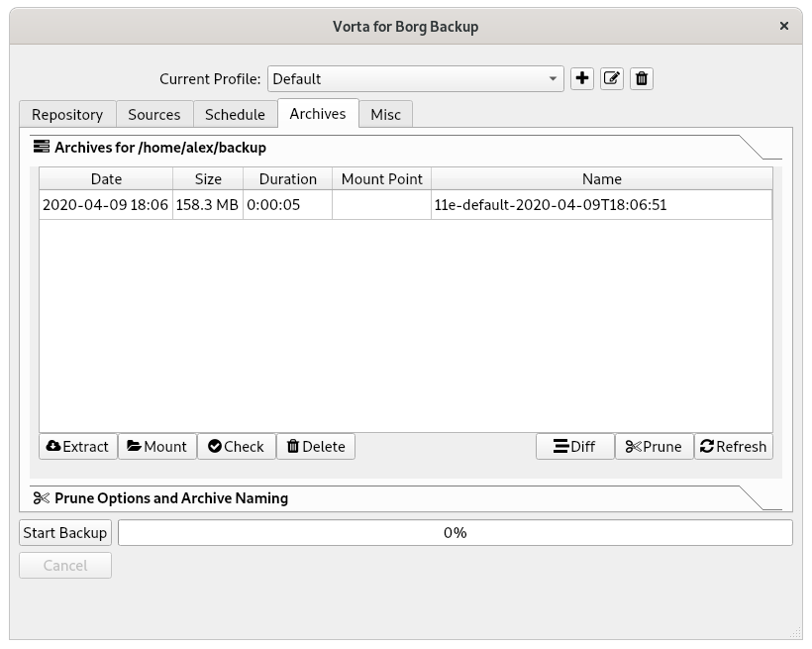Open the Current Profile dropdown

tap(415, 79)
